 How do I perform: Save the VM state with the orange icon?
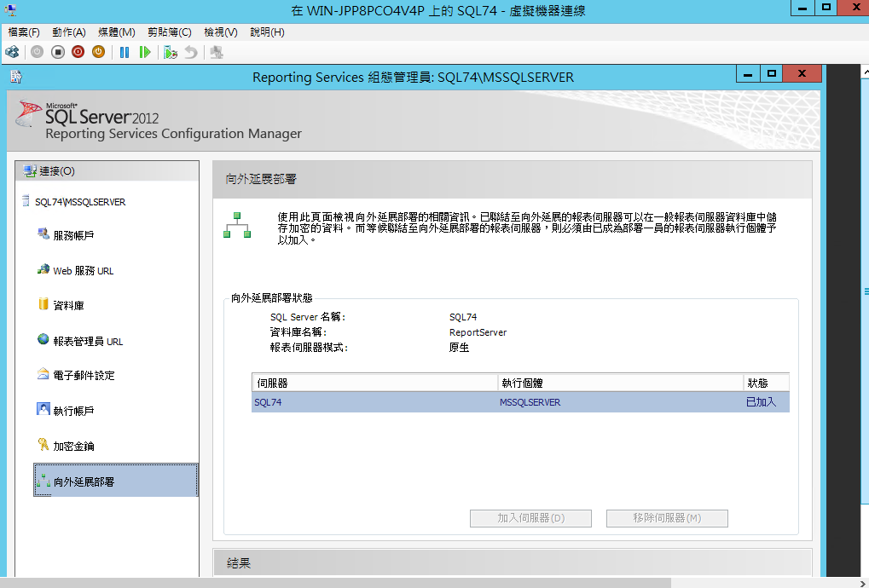99,52
